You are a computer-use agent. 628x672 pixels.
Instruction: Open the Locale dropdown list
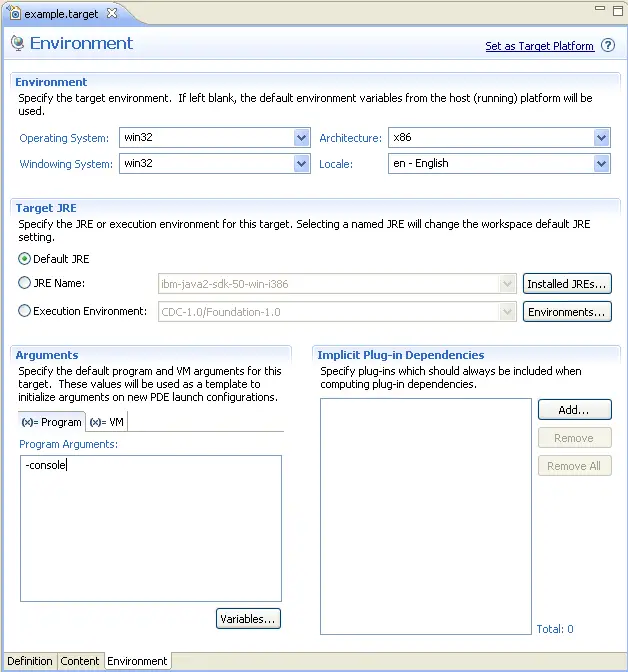click(601, 163)
